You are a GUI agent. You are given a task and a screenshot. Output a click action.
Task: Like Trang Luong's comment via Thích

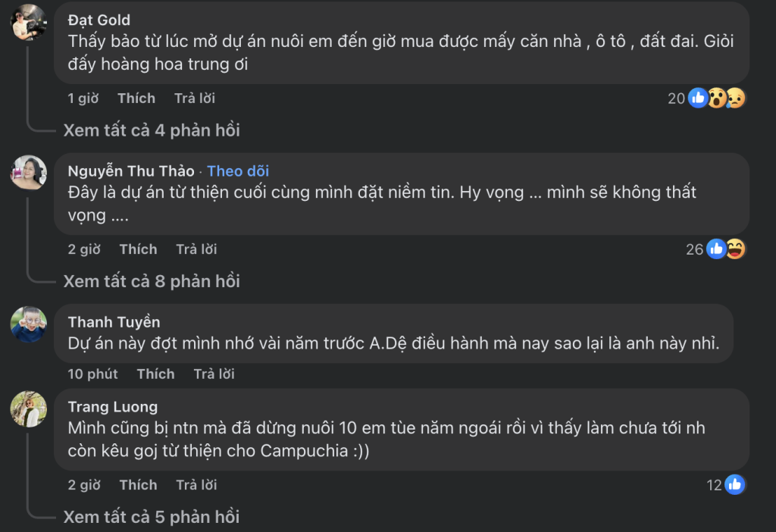coord(138,484)
